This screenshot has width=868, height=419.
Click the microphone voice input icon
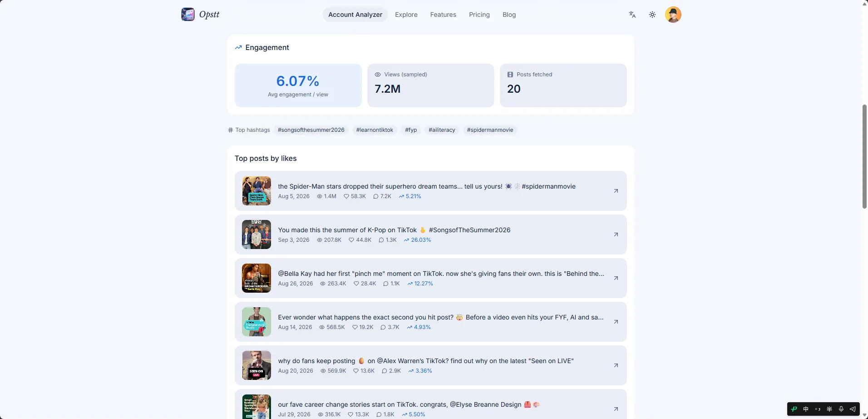point(841,409)
